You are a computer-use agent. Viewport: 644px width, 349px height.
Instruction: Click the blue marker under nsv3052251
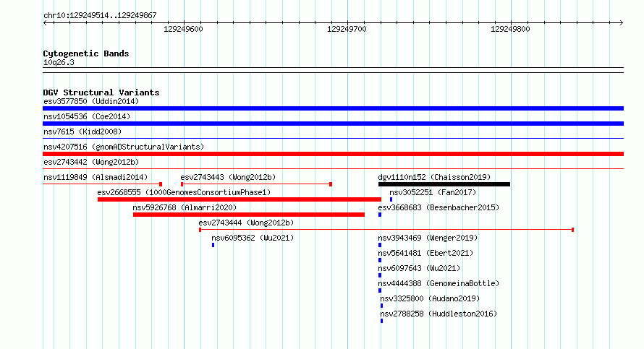[391, 199]
